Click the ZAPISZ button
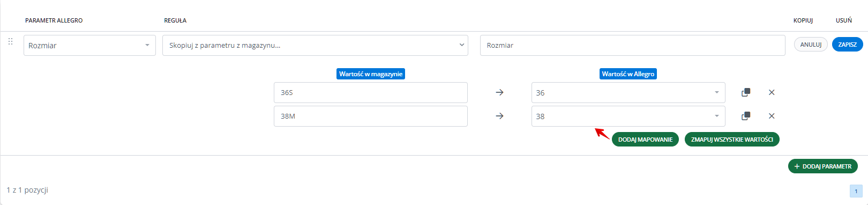 847,45
